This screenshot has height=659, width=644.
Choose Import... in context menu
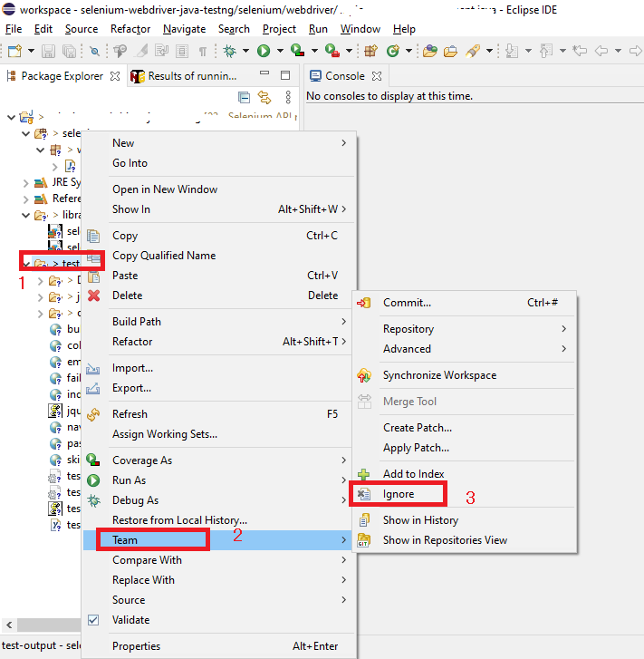(x=217, y=368)
